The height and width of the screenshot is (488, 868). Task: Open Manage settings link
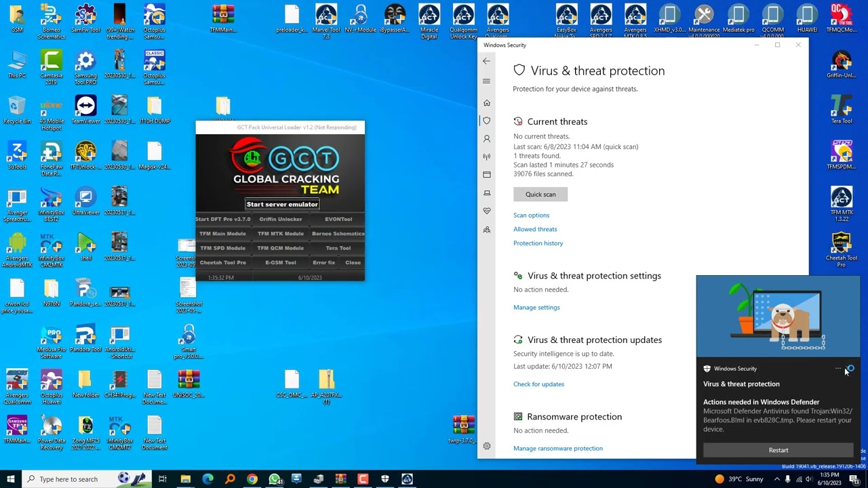pyautogui.click(x=536, y=307)
